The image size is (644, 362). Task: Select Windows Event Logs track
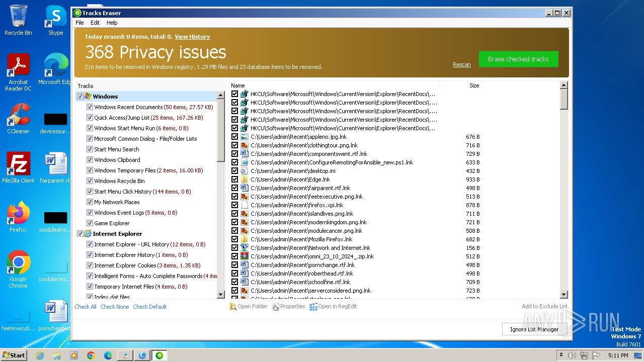pos(136,213)
